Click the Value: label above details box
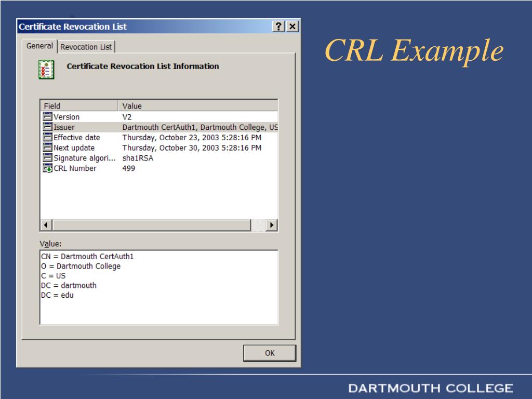532x399 pixels. [x=50, y=244]
